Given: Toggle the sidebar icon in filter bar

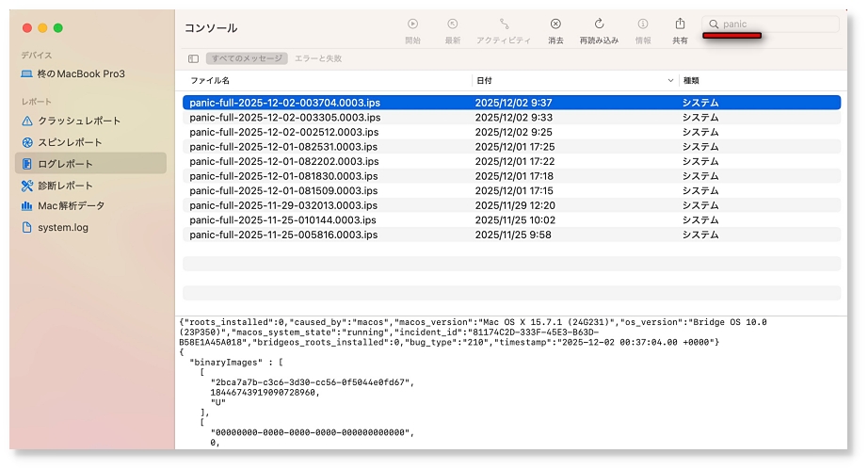Looking at the screenshot, I should (x=194, y=58).
